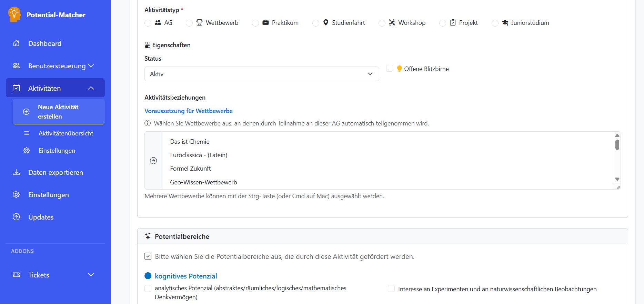Click the gear icon for main Einstellungen

point(16,194)
